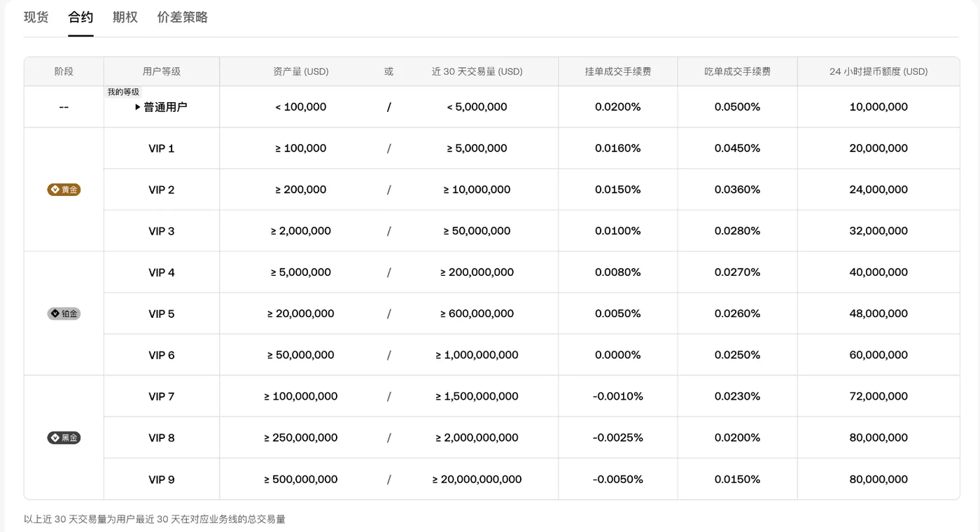This screenshot has height=532, width=980.
Task: Click the 挂单成交手续费 column header
Action: point(618,71)
